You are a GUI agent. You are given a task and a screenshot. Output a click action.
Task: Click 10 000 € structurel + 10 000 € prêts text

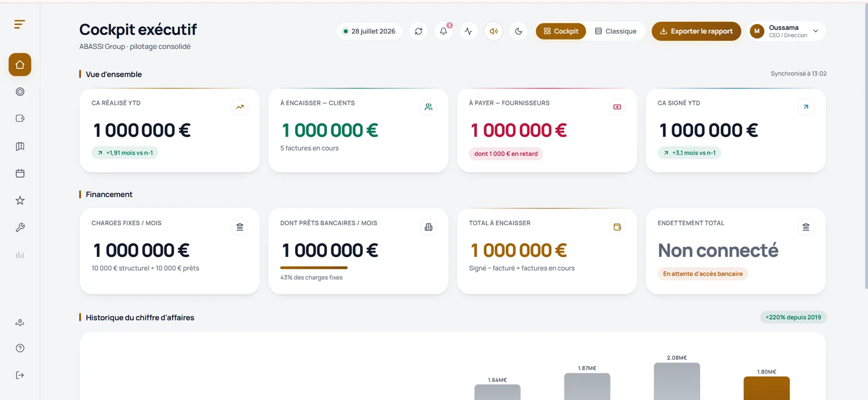145,268
